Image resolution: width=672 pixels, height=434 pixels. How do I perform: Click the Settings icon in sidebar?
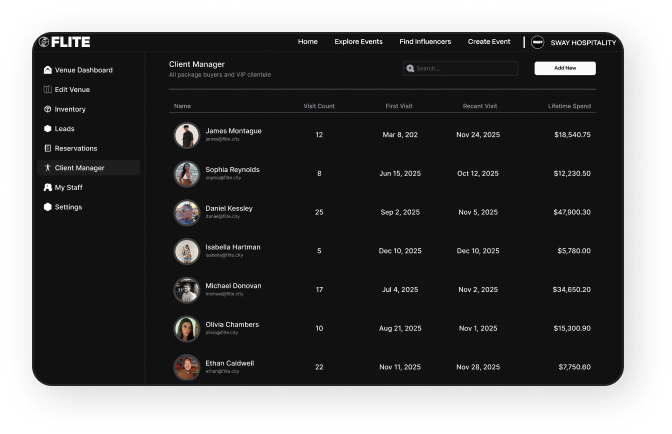(x=47, y=207)
